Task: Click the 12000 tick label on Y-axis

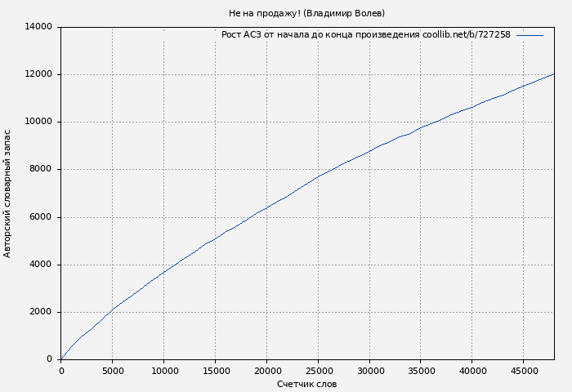Action: coord(39,74)
